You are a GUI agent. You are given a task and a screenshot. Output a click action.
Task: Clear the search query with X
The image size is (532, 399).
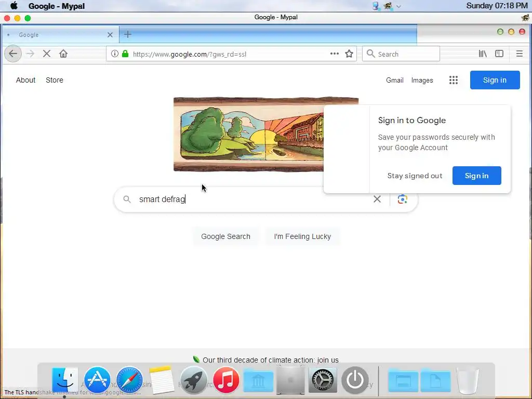tap(377, 199)
